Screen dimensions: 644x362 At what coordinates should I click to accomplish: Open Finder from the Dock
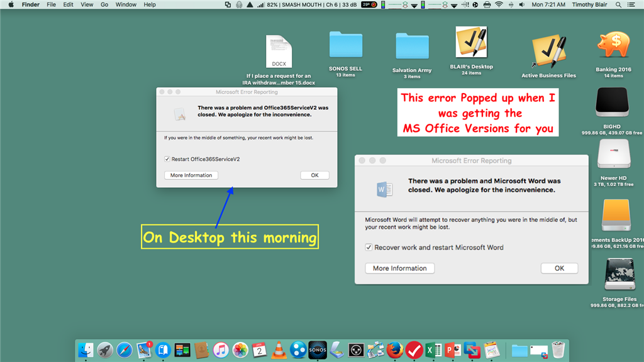[x=86, y=350]
